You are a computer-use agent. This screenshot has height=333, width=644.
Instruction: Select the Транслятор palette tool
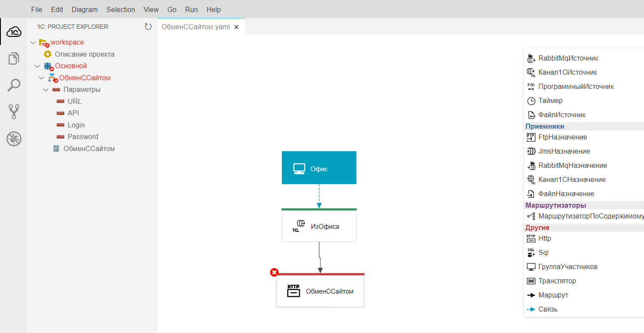click(x=557, y=281)
